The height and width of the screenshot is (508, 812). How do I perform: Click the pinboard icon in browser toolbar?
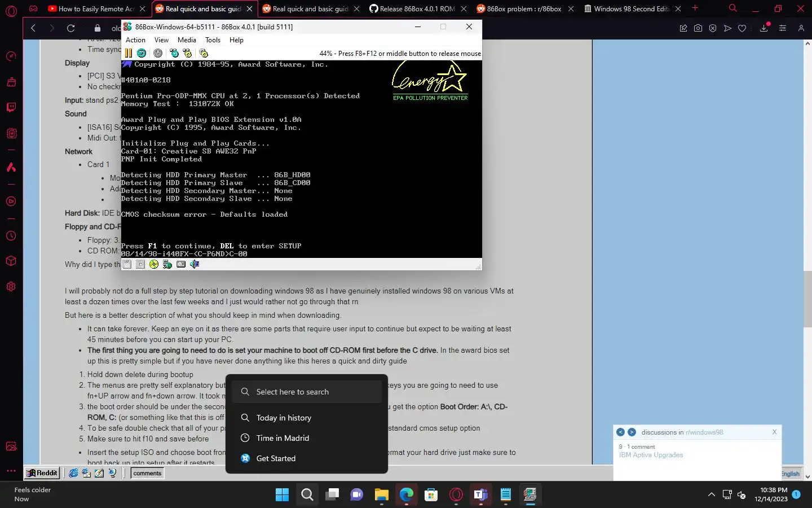pos(683,28)
